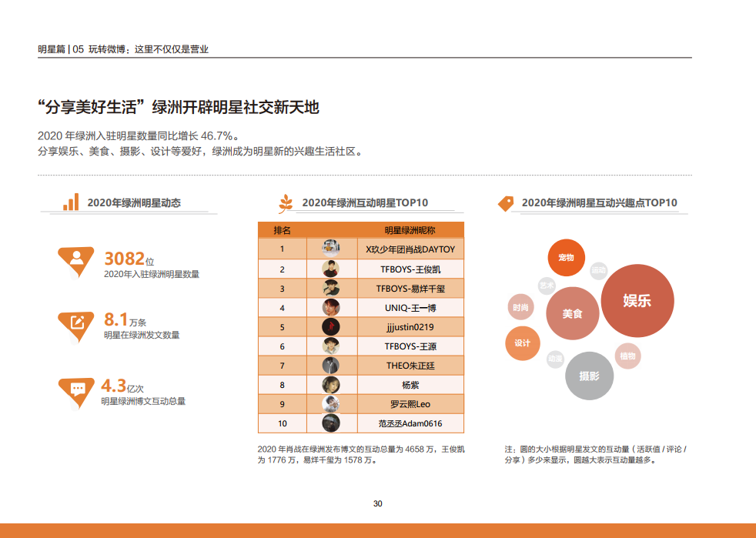Click the orange tag icon beside 兴趣点TOP10
Viewport: 756px width, 538px height.
click(506, 203)
